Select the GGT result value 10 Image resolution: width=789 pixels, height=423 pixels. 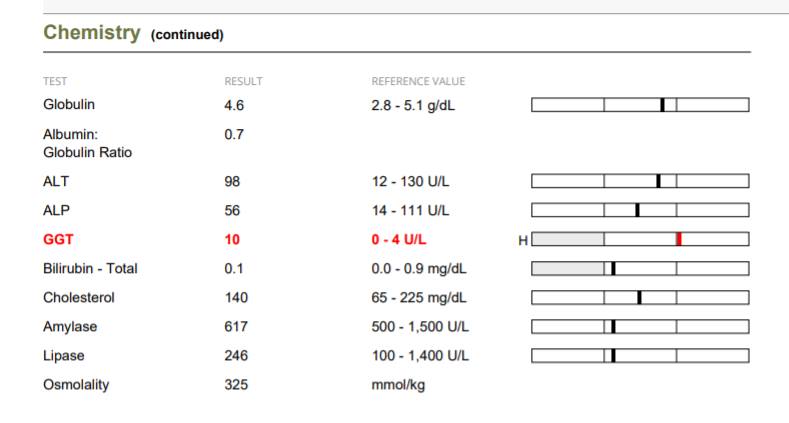click(232, 240)
